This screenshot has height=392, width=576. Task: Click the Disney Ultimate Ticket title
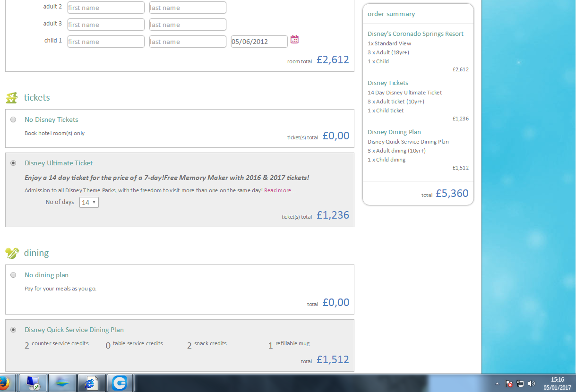pos(59,163)
